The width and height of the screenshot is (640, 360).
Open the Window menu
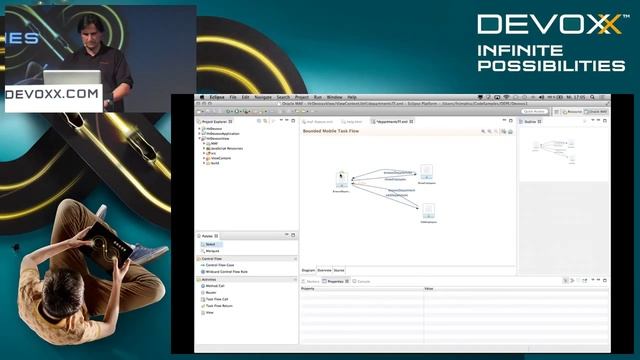point(334,98)
